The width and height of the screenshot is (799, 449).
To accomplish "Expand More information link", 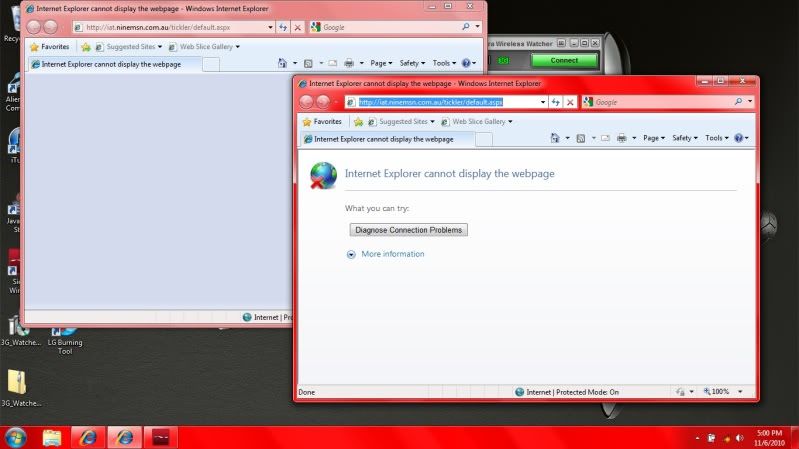I will [x=392, y=254].
